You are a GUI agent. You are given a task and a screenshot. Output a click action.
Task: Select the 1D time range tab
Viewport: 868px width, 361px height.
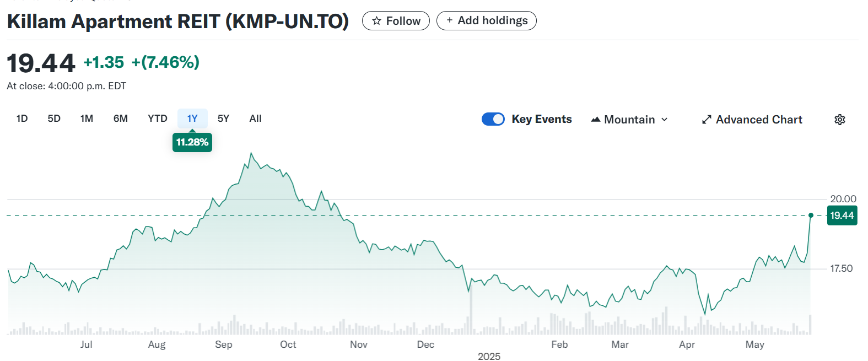click(22, 118)
